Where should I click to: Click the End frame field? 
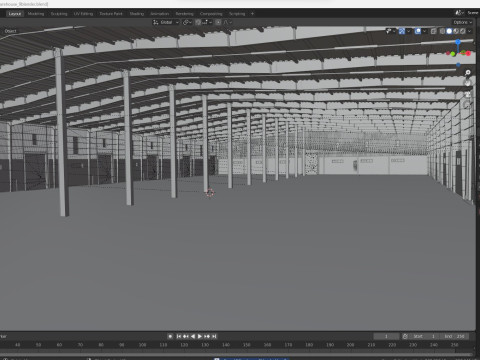[x=454, y=336]
